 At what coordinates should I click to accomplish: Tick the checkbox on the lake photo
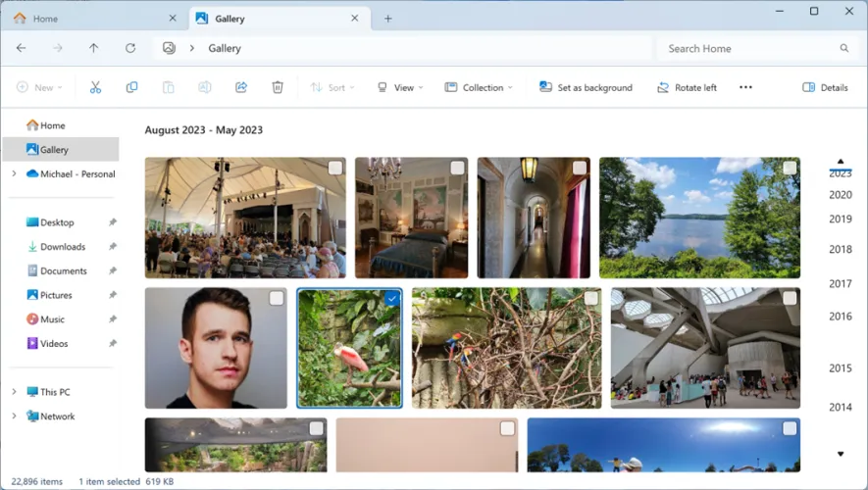pyautogui.click(x=790, y=169)
